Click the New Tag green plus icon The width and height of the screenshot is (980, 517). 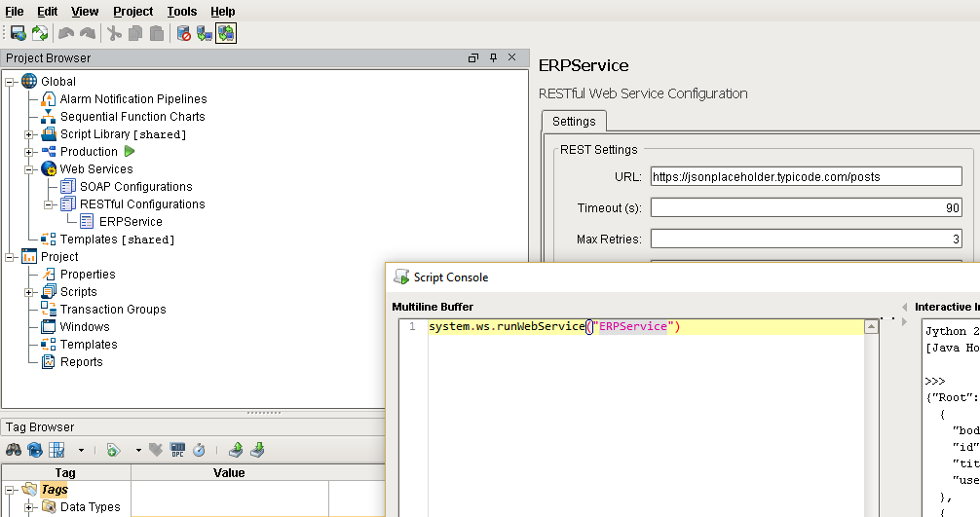click(113, 450)
